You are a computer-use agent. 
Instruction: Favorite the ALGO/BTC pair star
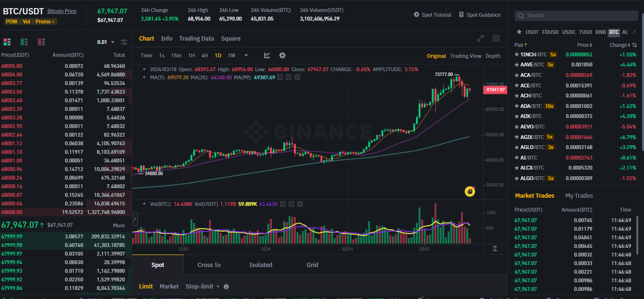[x=517, y=178]
